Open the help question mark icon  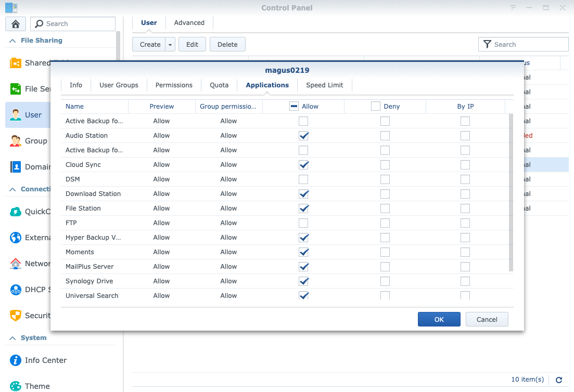[x=513, y=7]
